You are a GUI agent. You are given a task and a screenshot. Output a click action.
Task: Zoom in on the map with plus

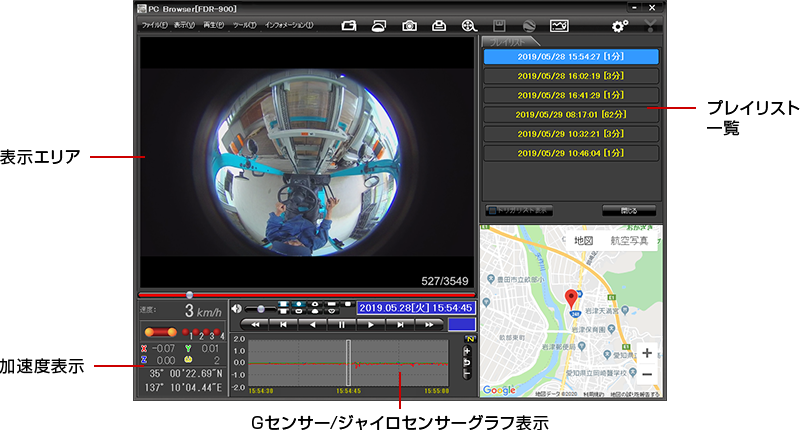coord(647,353)
